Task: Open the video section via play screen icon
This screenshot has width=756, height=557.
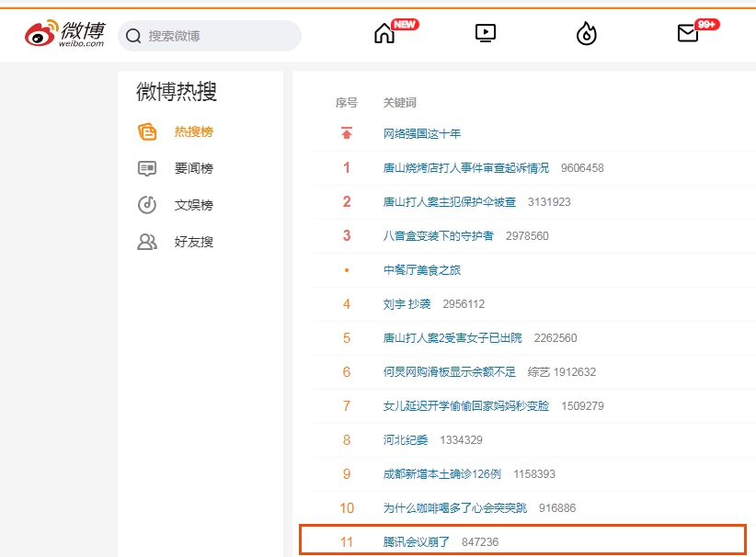Action: (x=485, y=34)
